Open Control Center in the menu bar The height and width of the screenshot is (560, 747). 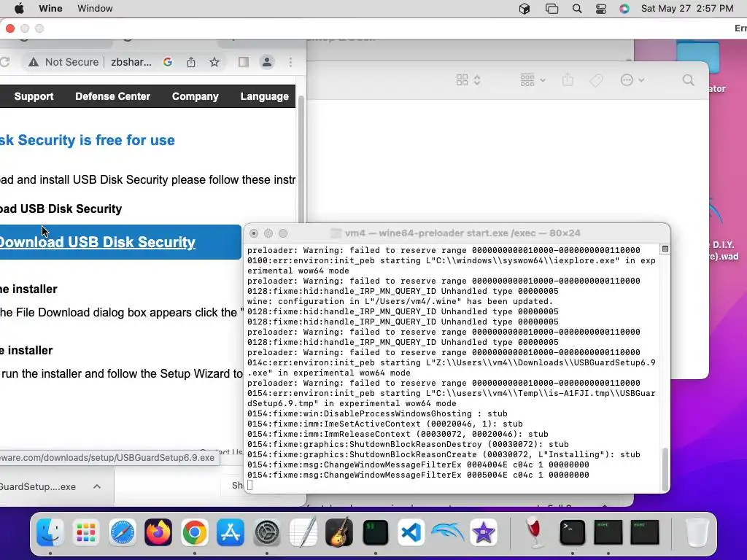[x=601, y=9]
